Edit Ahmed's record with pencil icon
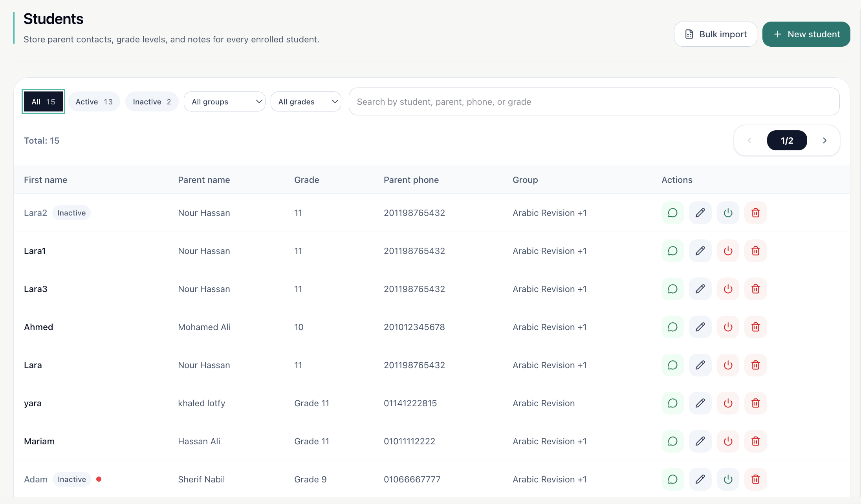Viewport: 861px width, 504px height. [x=700, y=327]
